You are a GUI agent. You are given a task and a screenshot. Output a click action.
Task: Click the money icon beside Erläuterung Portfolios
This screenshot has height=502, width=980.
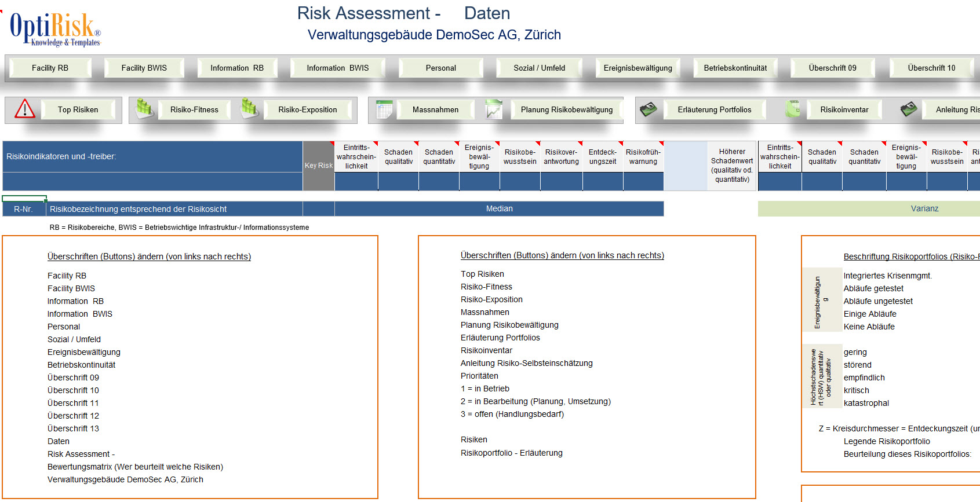click(649, 109)
